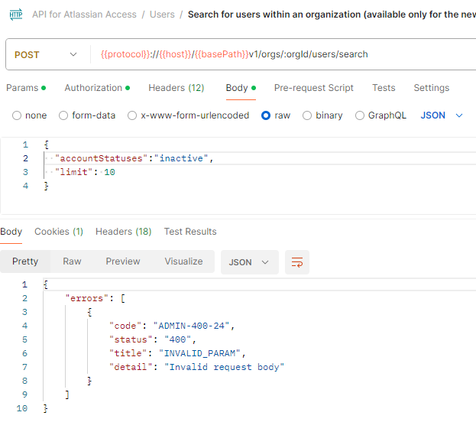
Task: Click the "INVALID_PARAM" title value
Action: [199, 353]
